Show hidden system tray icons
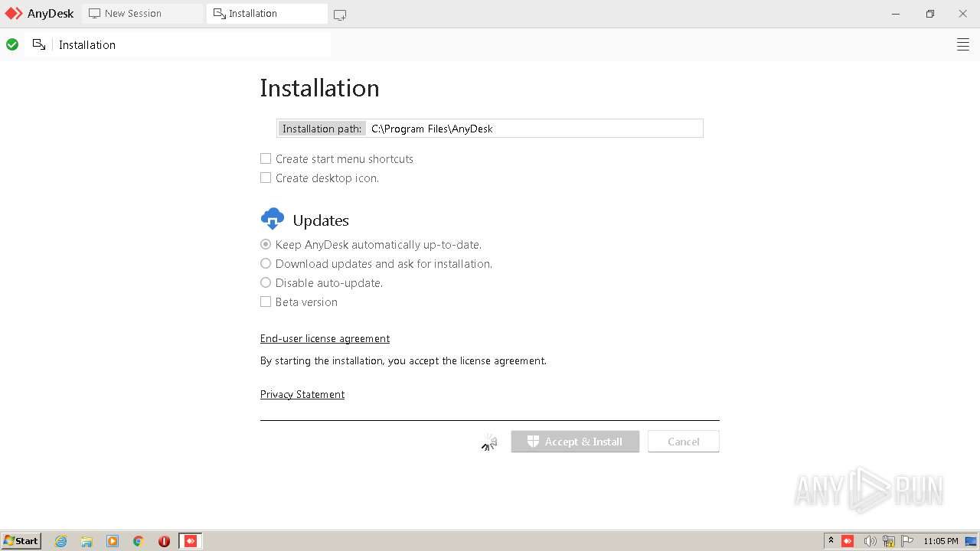 [831, 541]
